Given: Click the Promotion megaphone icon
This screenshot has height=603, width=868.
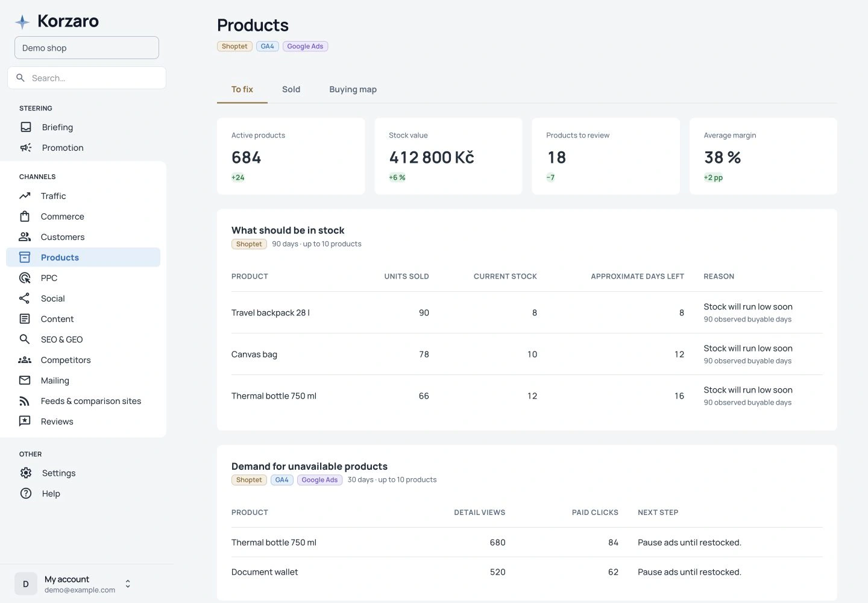Looking at the screenshot, I should tap(26, 148).
